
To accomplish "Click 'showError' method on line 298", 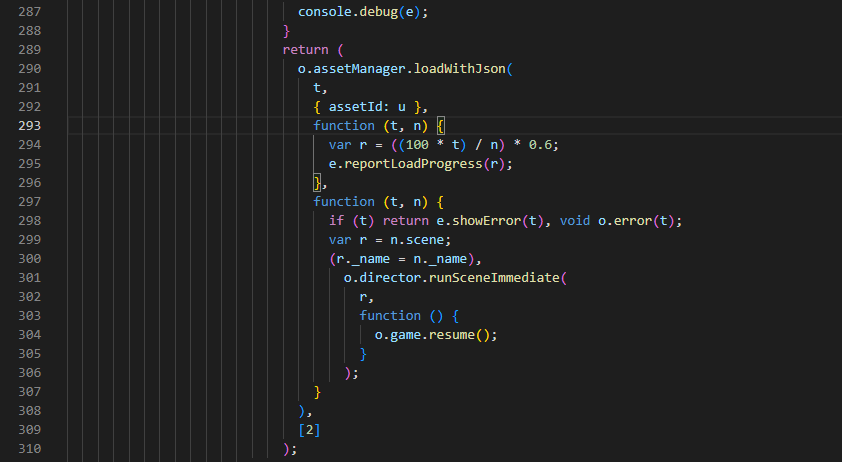I will point(487,221).
